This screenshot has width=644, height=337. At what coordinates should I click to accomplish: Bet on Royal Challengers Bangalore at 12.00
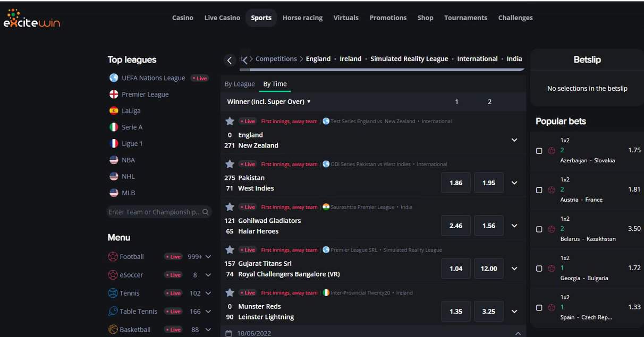(489, 269)
